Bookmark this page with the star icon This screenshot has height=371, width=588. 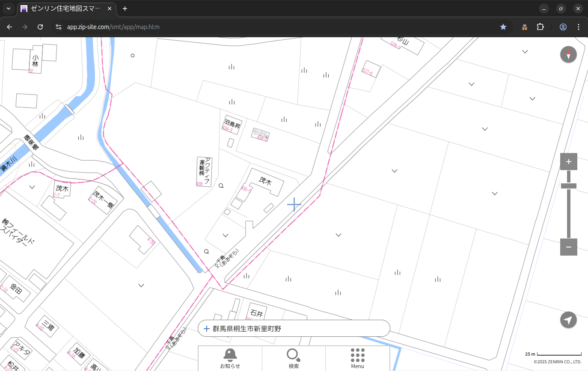[503, 27]
